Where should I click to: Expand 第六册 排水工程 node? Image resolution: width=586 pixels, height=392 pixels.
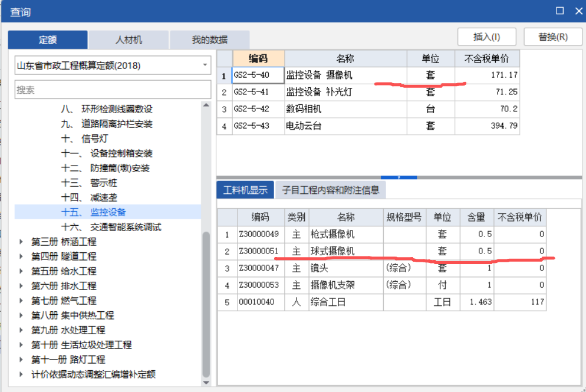(21, 286)
